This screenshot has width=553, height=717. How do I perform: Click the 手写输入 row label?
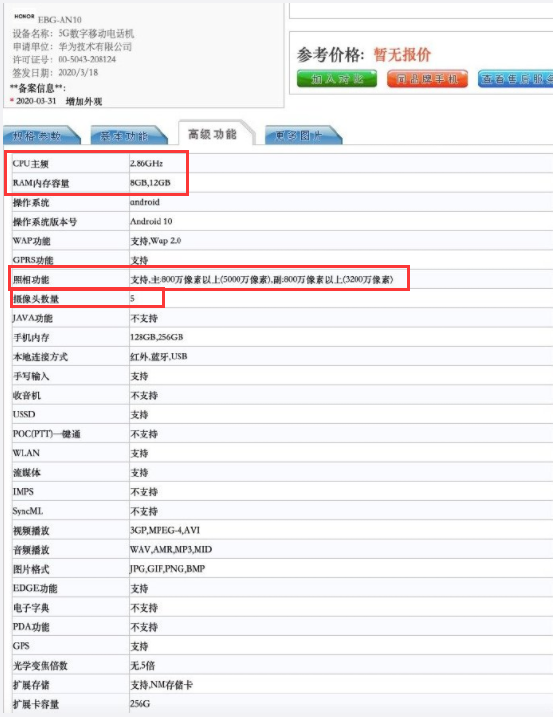pos(31,376)
